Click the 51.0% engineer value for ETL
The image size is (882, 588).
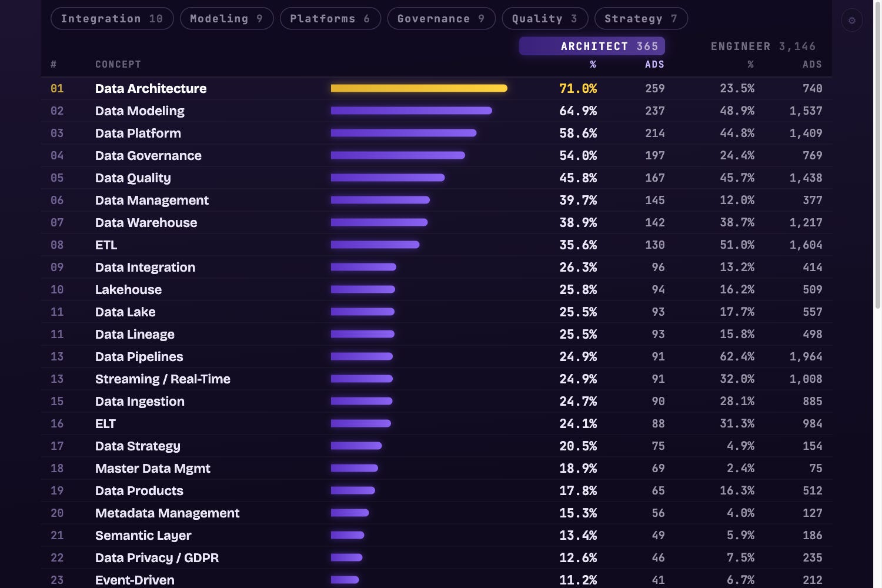point(737,245)
